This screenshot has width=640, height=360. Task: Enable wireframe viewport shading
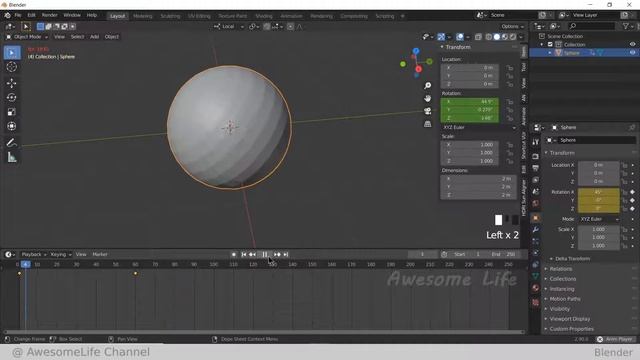click(x=489, y=37)
